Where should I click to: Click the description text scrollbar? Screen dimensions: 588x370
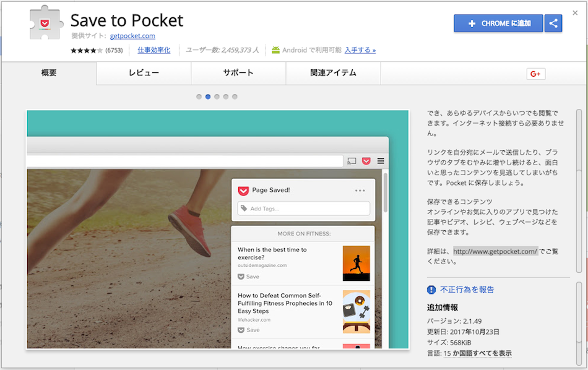(x=579, y=191)
